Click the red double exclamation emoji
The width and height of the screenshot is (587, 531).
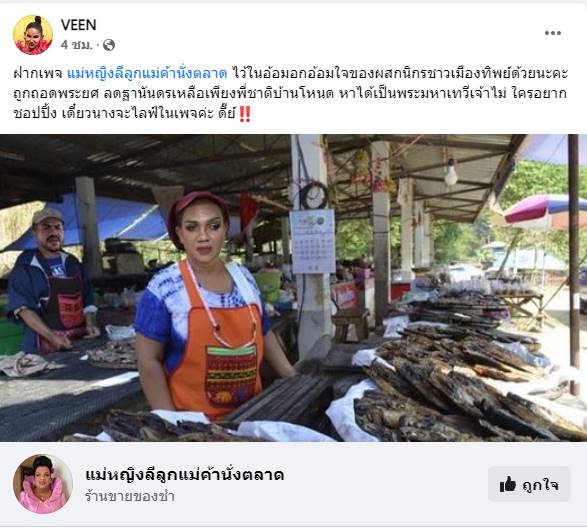[244, 113]
